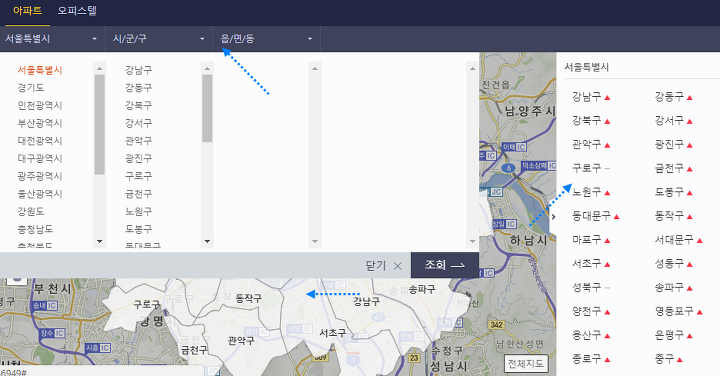
Task: Choose 강서구 in the district list
Action: click(138, 123)
